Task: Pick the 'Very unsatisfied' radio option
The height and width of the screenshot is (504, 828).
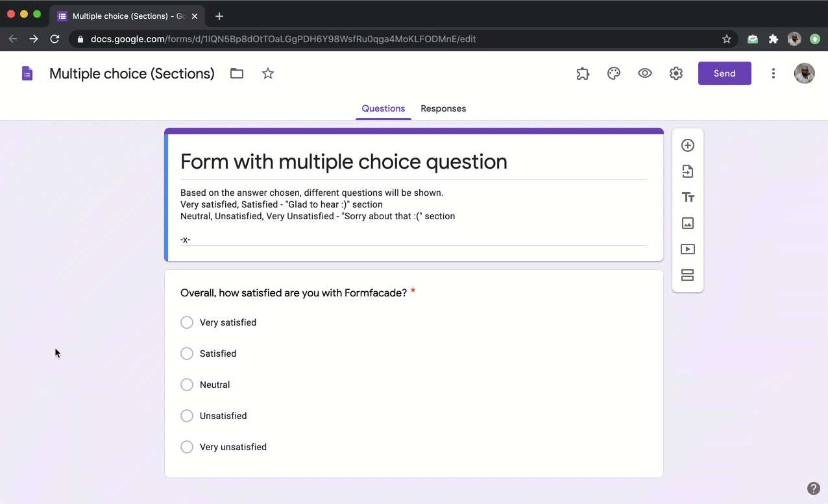Action: (187, 447)
